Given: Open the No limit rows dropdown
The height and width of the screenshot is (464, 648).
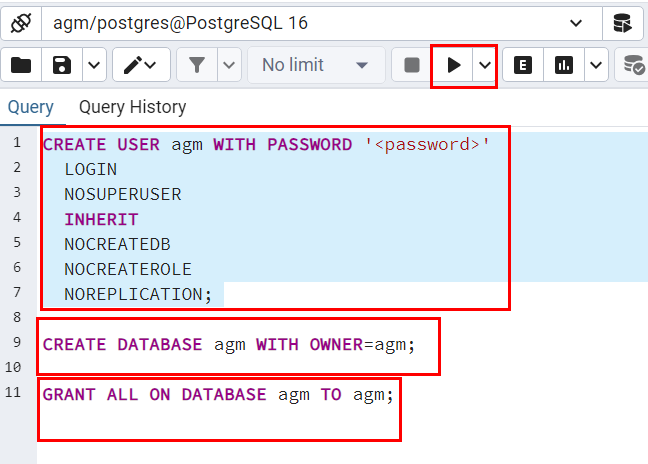Looking at the screenshot, I should point(314,65).
